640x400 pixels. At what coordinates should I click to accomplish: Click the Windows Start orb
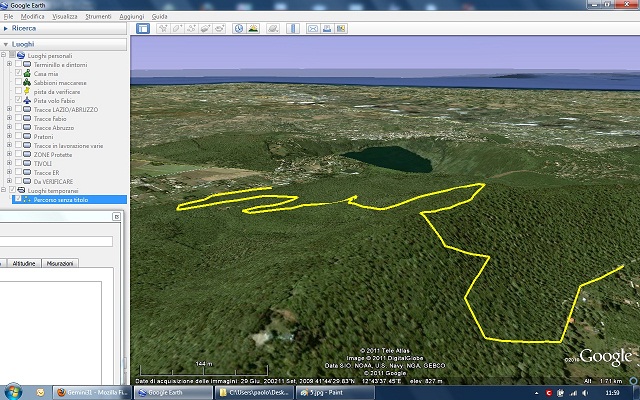click(13, 392)
